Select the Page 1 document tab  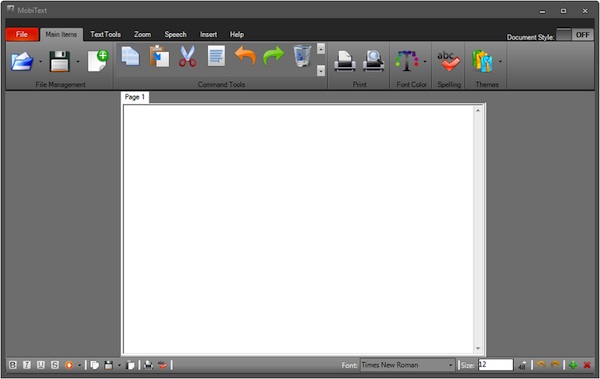click(x=135, y=97)
